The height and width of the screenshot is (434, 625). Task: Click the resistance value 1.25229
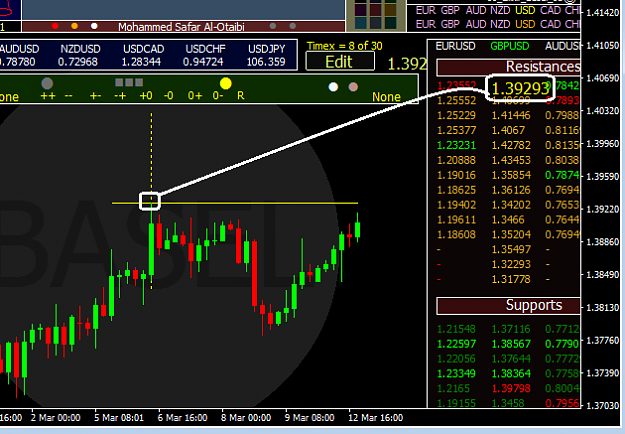[x=456, y=116]
